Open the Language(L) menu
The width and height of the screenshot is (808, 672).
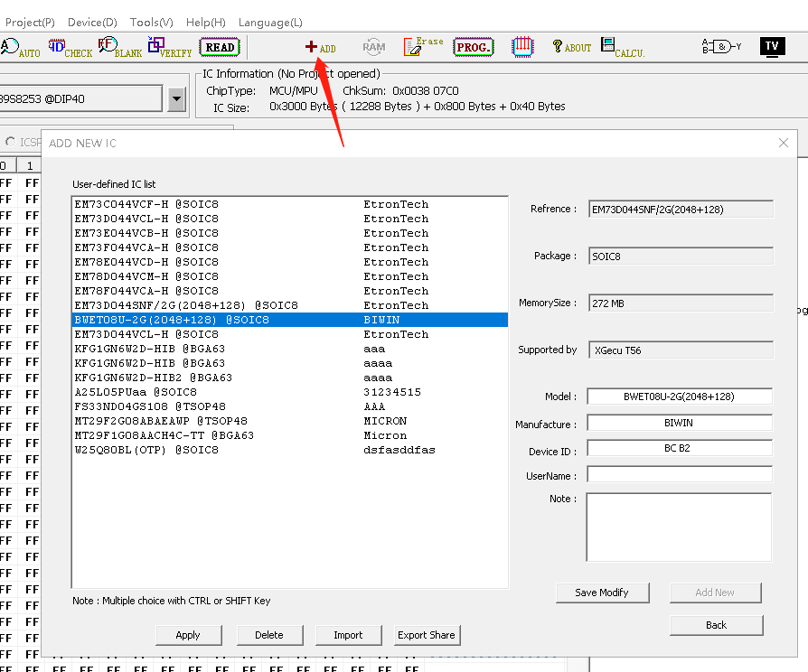pyautogui.click(x=270, y=22)
